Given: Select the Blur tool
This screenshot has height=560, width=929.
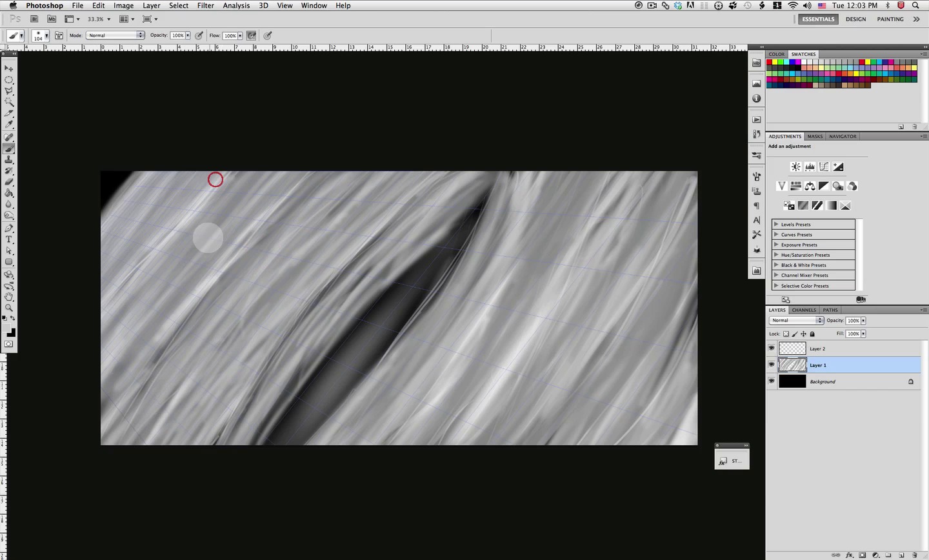Looking at the screenshot, I should tap(9, 205).
